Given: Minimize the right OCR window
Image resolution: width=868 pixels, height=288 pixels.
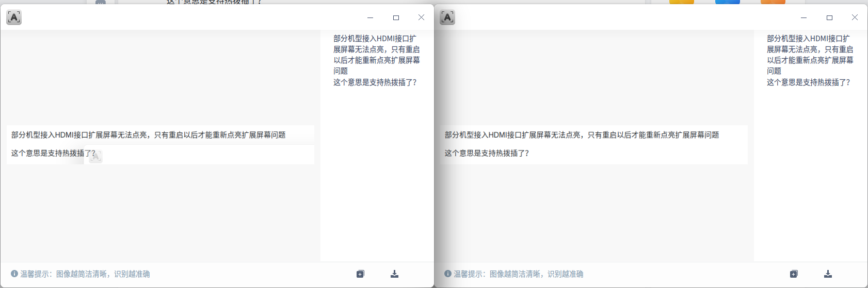Looking at the screenshot, I should [x=803, y=18].
